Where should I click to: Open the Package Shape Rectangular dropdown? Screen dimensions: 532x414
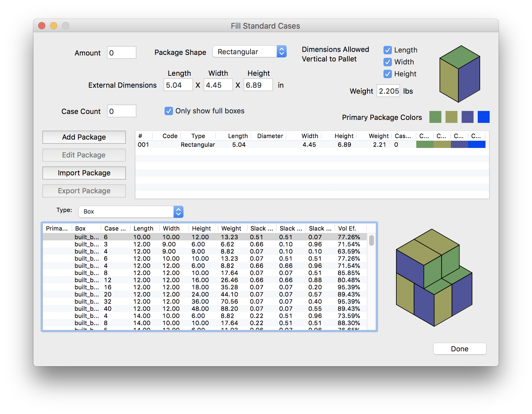pyautogui.click(x=250, y=52)
